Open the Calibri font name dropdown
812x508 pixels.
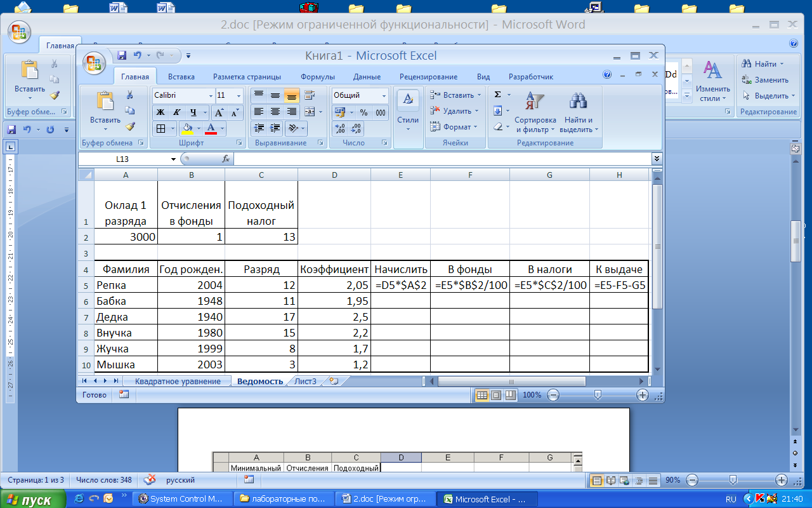211,95
